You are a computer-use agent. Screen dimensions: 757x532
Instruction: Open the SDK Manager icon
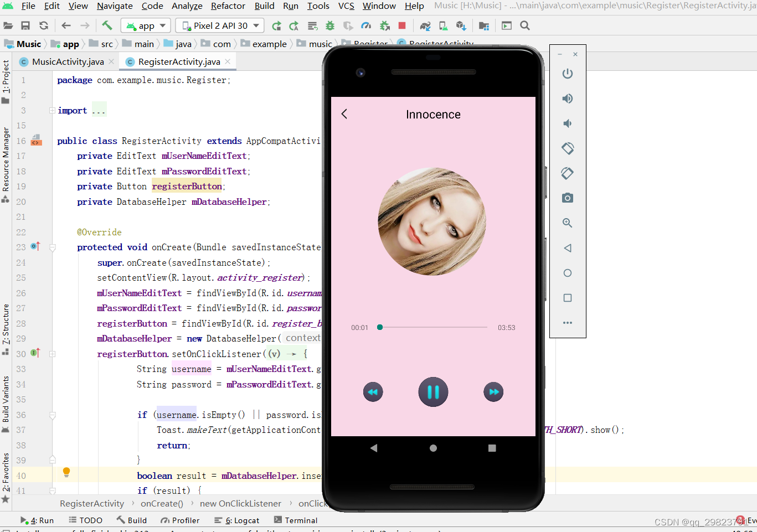pos(461,25)
